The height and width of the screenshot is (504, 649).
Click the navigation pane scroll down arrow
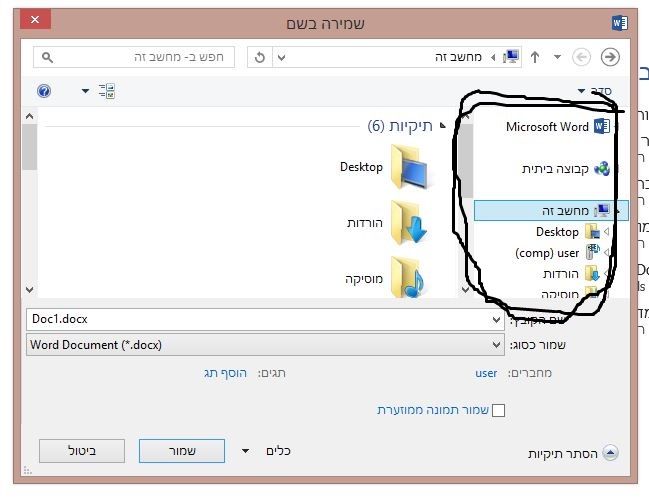[x=465, y=289]
